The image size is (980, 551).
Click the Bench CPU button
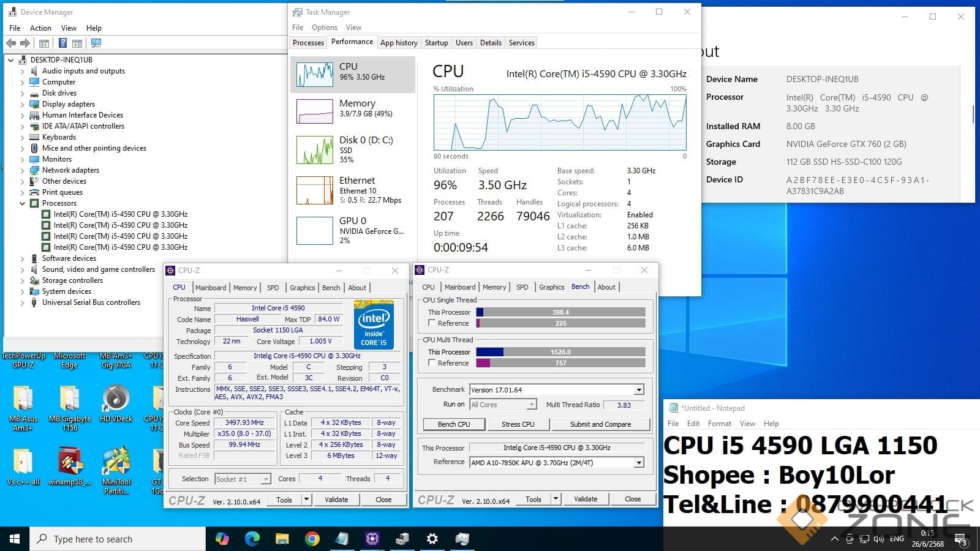click(454, 424)
